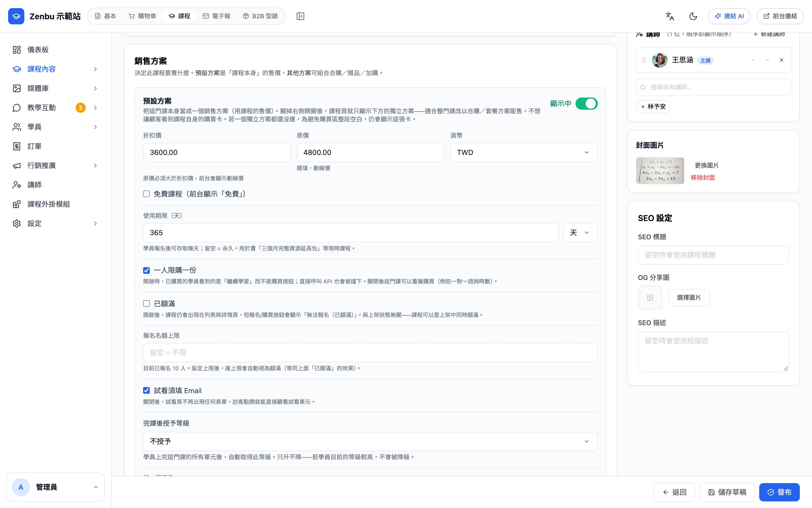Click 新建講師 link
Screen dimensions: 812x508
point(769,34)
